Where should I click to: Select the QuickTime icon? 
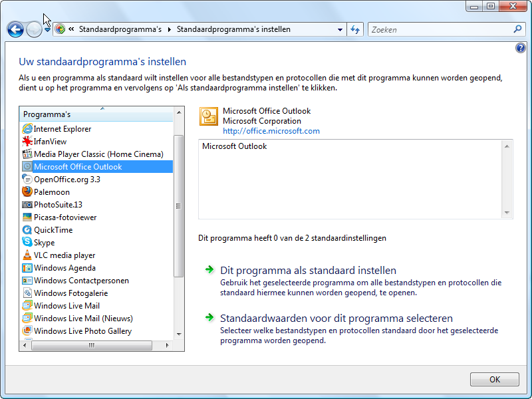(27, 230)
